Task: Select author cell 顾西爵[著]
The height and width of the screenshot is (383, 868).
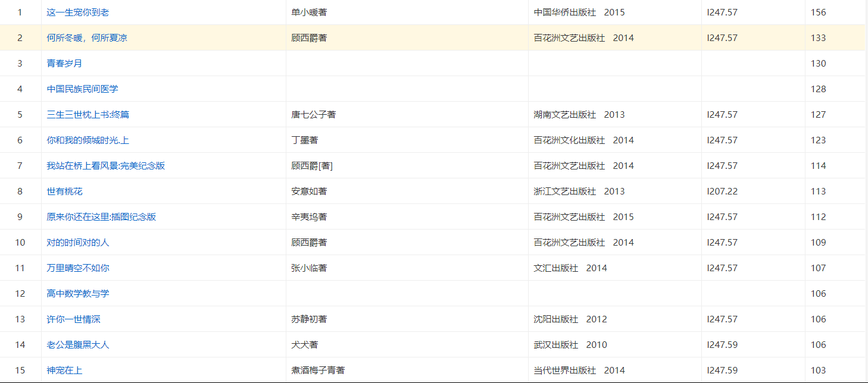Action: tap(312, 165)
